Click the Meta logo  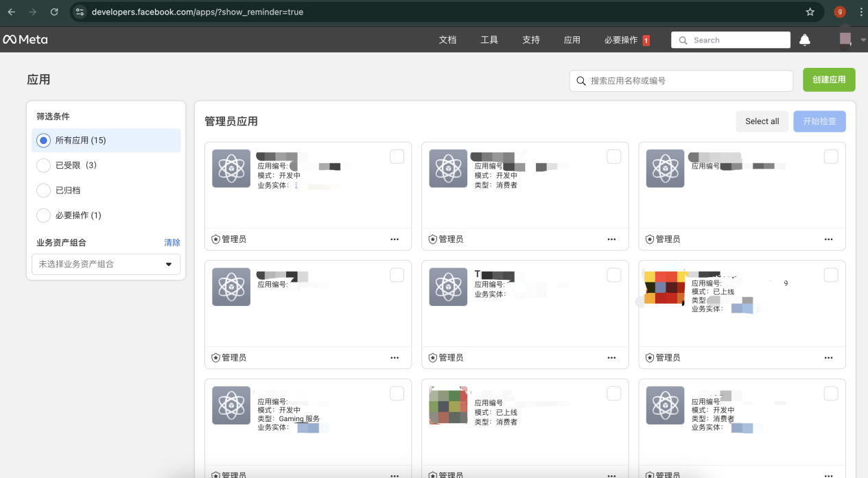(26, 39)
